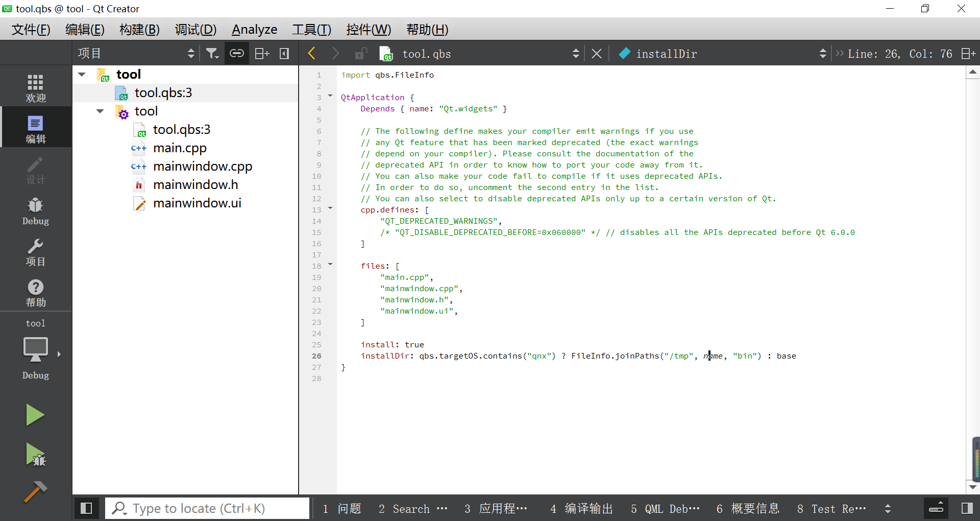
Task: Collapse the nested tool product node
Action: (x=100, y=111)
